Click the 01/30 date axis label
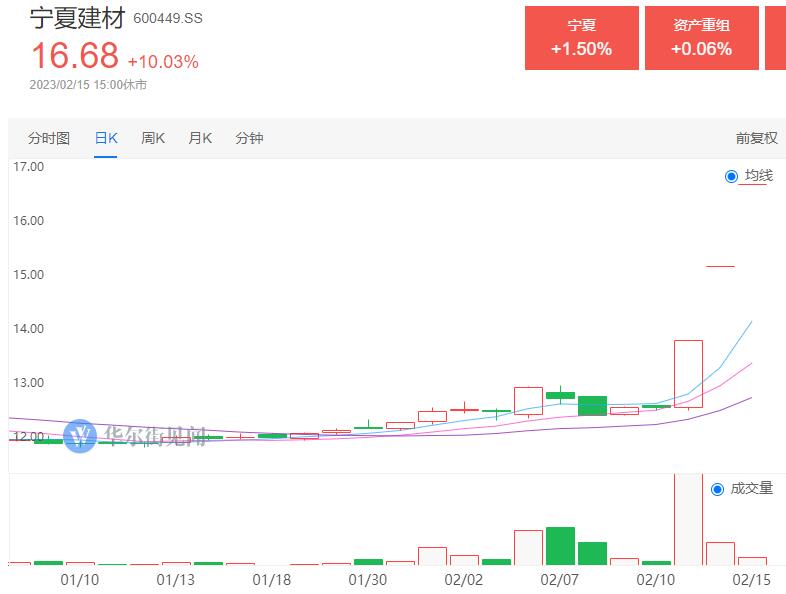This screenshot has height=594, width=786. tap(367, 580)
